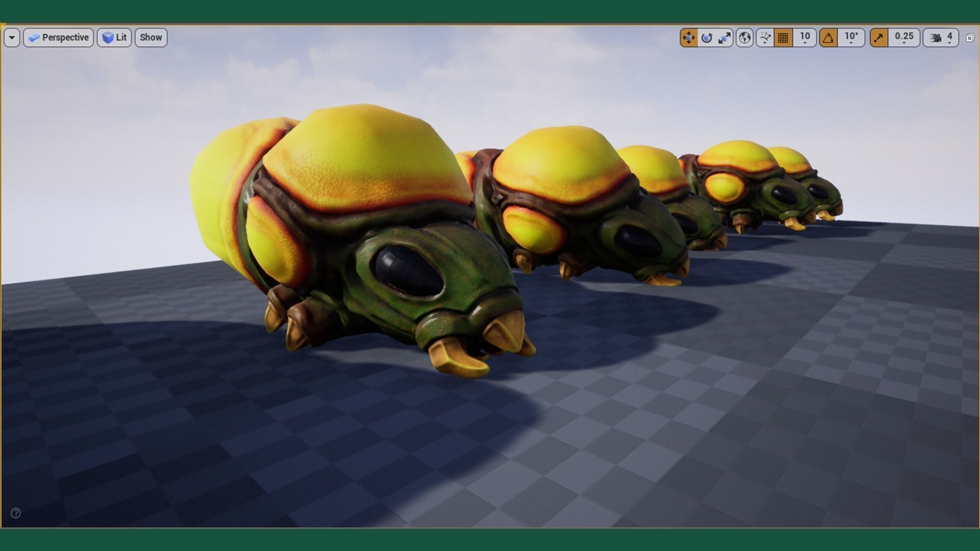Enable surface snapping

coord(765,37)
